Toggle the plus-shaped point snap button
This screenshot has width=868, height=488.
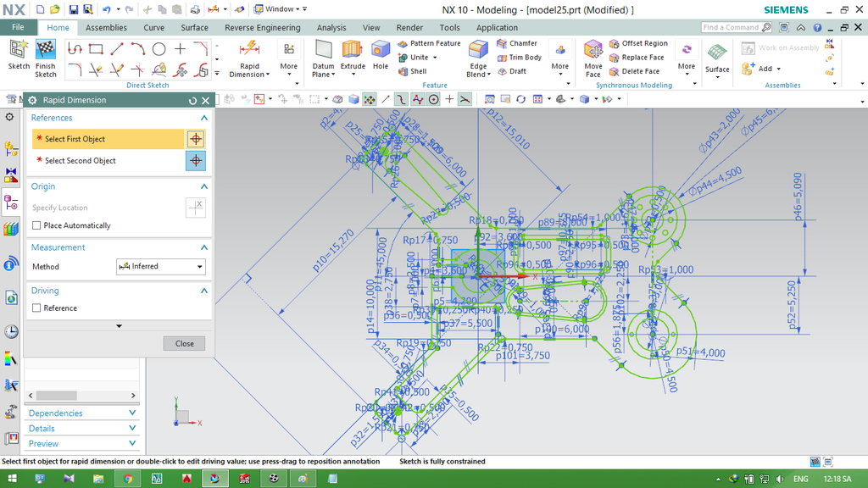tap(449, 100)
